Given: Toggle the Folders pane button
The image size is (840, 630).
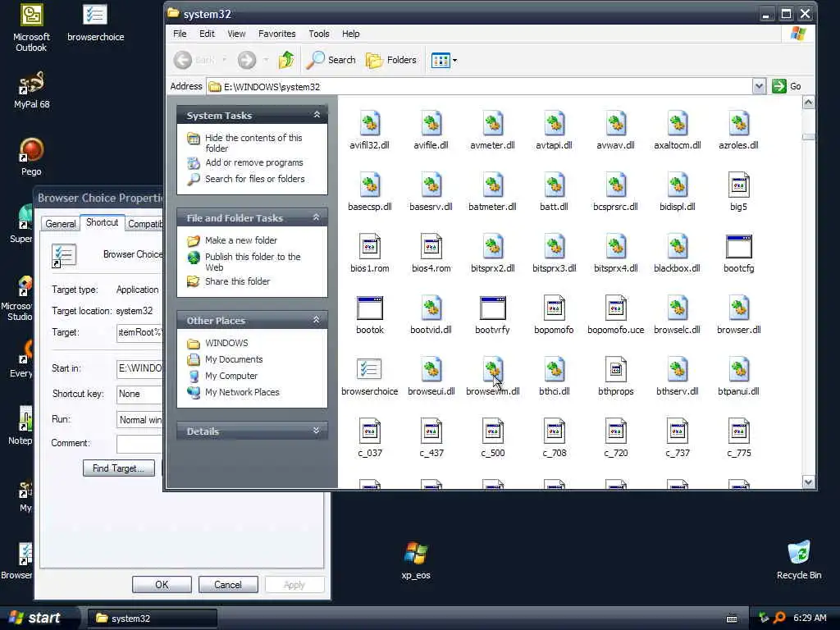Looking at the screenshot, I should pyautogui.click(x=391, y=60).
